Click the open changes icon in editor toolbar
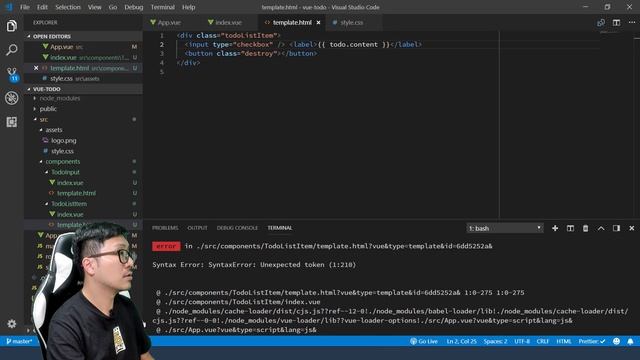 [601, 22]
